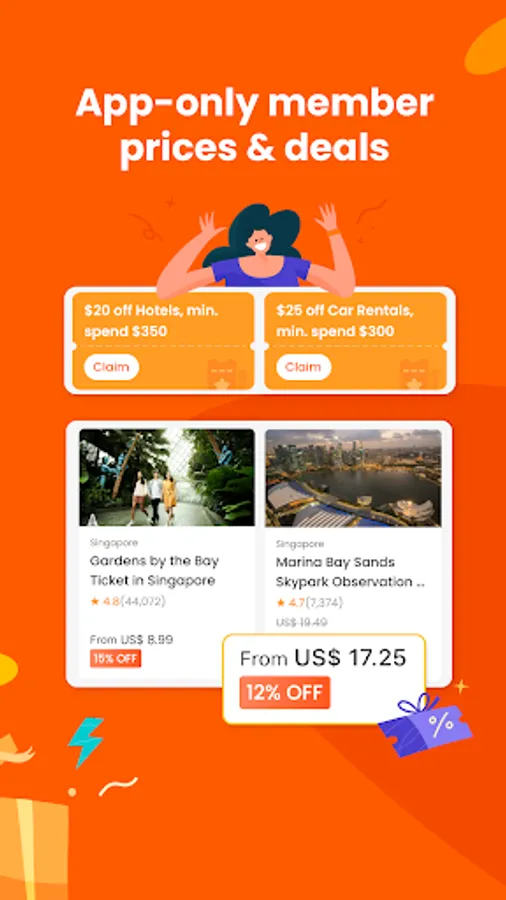Select the Gardens by the Bay Ticket title

point(154,571)
